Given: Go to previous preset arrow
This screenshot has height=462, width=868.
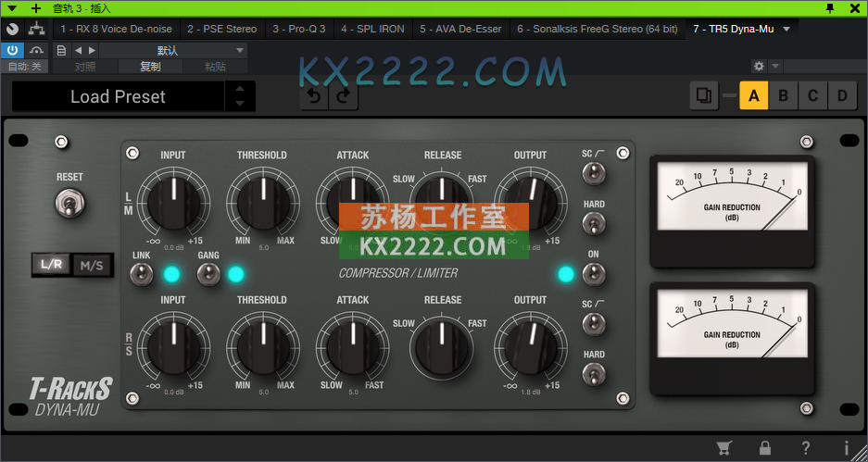Looking at the screenshot, I should 78,50.
